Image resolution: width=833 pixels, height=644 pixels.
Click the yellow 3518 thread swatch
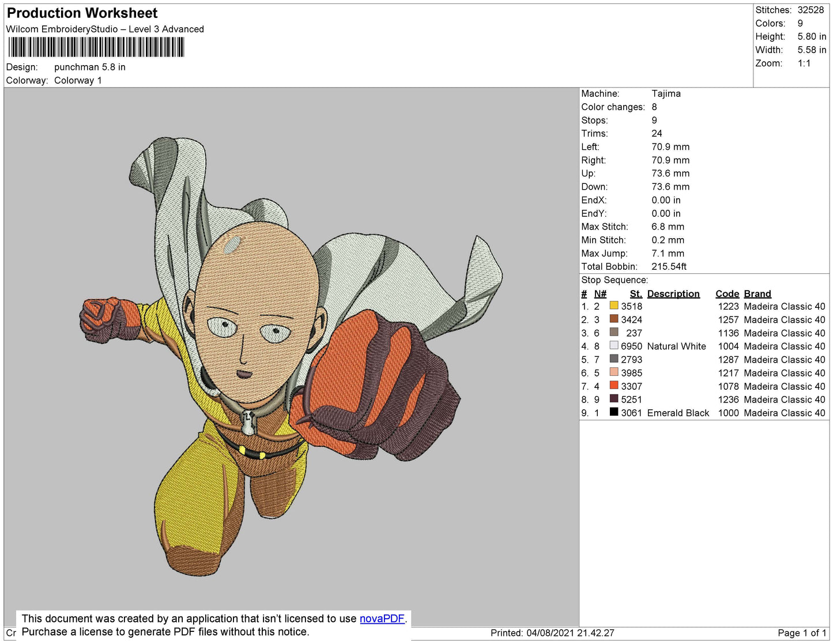coord(614,306)
